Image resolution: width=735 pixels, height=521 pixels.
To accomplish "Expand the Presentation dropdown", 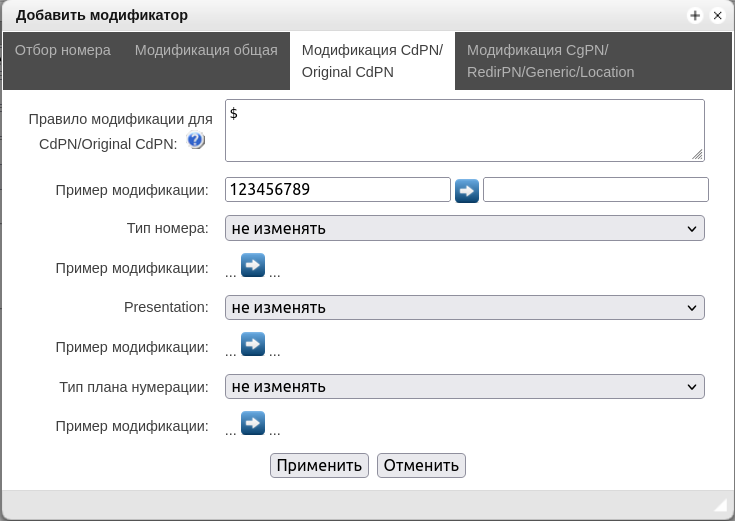I will click(464, 307).
